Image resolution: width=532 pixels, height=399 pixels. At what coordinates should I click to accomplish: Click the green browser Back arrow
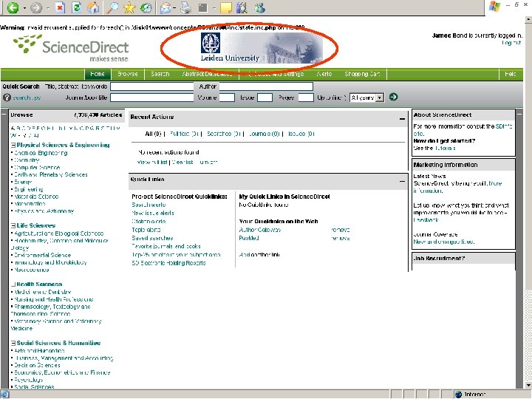click(x=13, y=7)
